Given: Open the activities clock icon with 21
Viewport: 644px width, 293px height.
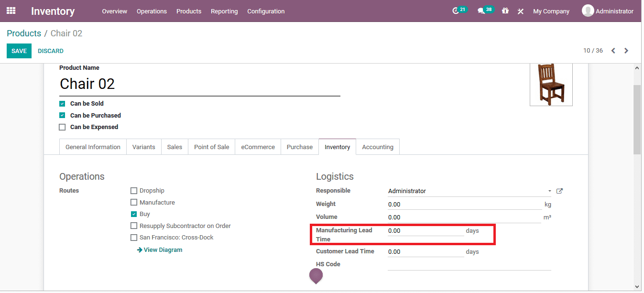Looking at the screenshot, I should (x=459, y=10).
